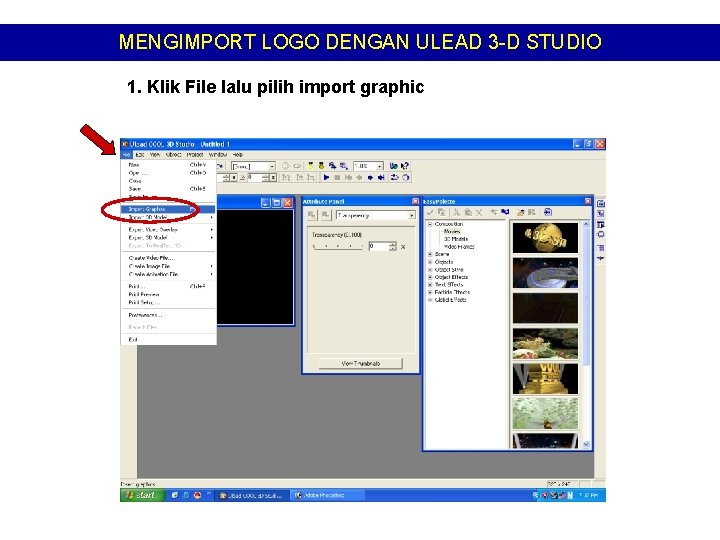Click the Edit menu in menu bar
Image resolution: width=720 pixels, height=540 pixels.
point(140,155)
